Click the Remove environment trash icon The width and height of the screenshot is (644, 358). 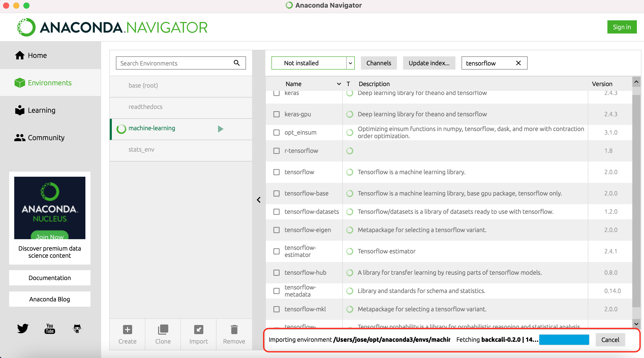(234, 330)
